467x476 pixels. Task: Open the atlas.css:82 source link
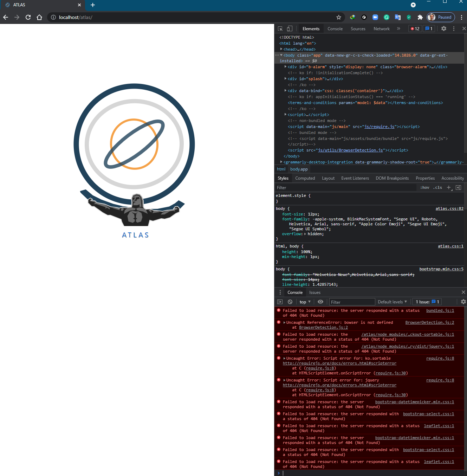449,209
